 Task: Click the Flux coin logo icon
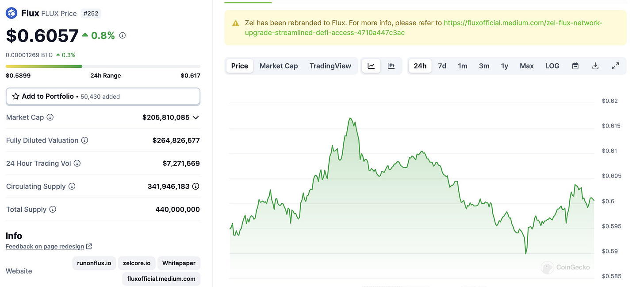click(11, 13)
